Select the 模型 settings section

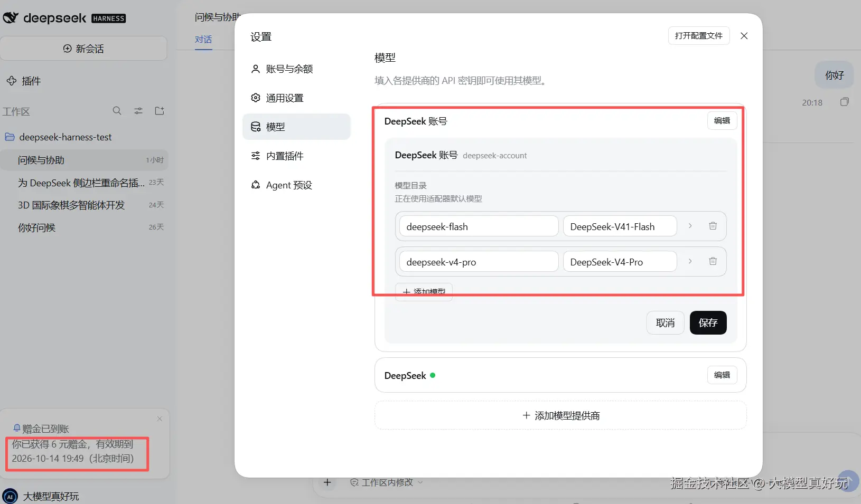click(296, 127)
